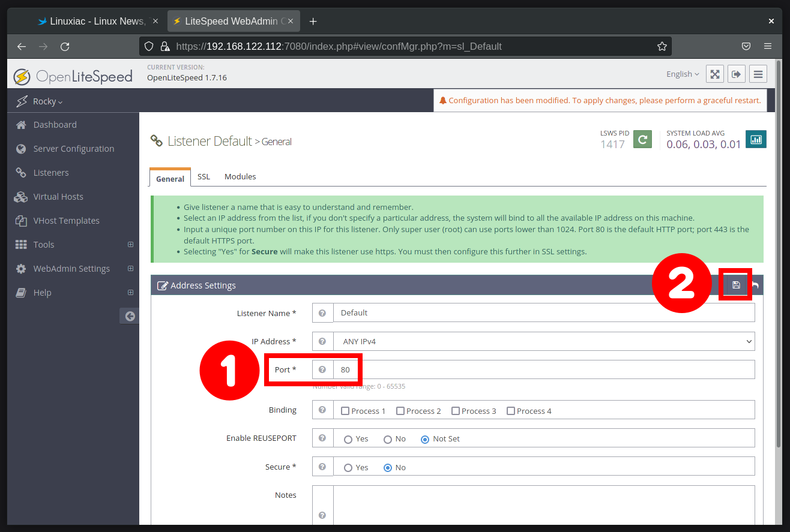
Task: Click the browser back arrow
Action: [x=22, y=46]
